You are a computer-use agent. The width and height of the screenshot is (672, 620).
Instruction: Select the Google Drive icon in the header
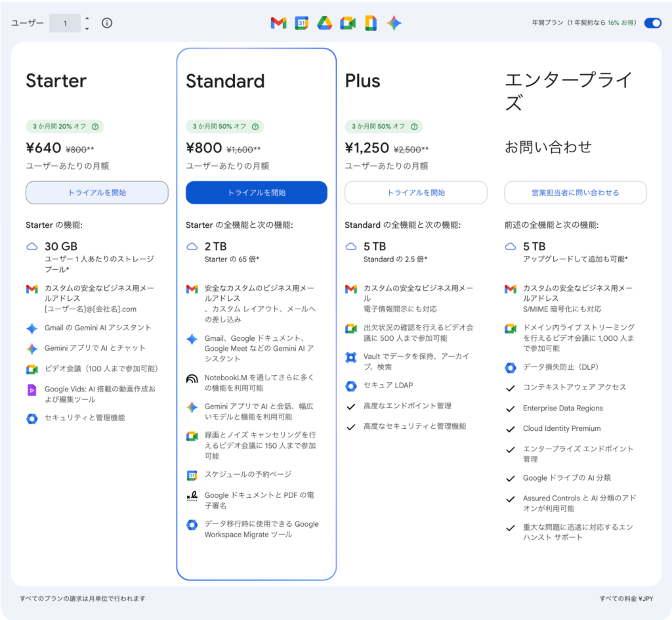(324, 23)
